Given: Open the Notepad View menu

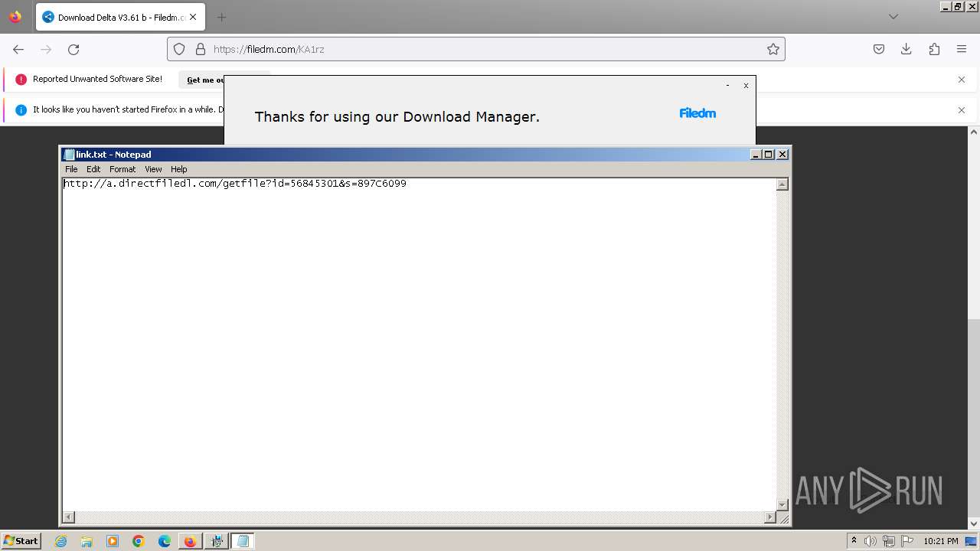Looking at the screenshot, I should click(x=153, y=169).
